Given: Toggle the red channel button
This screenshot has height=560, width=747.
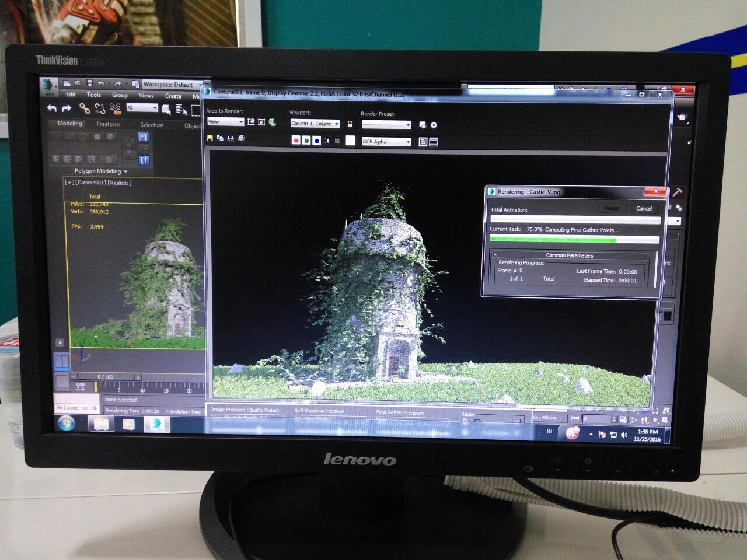Looking at the screenshot, I should point(296,141).
